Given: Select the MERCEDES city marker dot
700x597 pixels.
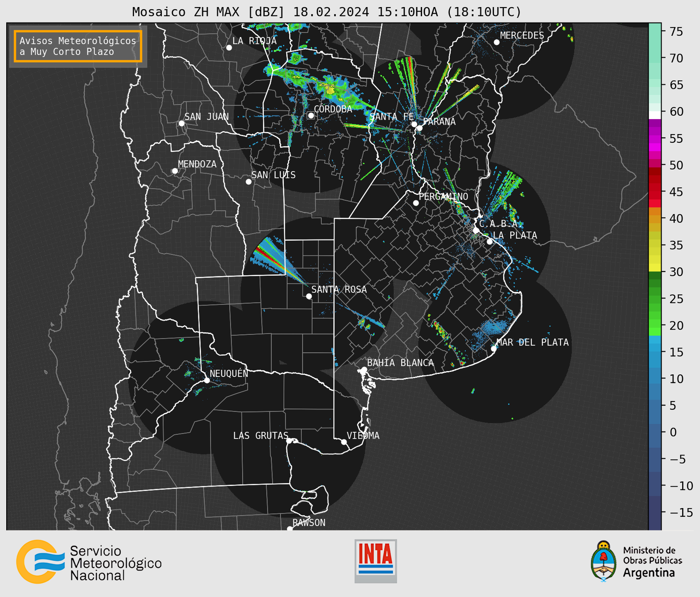Looking at the screenshot, I should (497, 42).
